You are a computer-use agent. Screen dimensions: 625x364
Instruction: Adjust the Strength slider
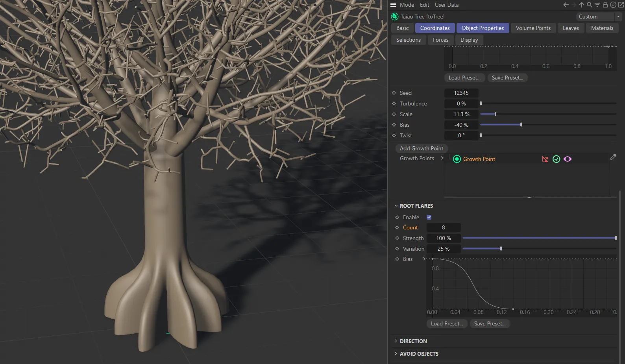540,238
